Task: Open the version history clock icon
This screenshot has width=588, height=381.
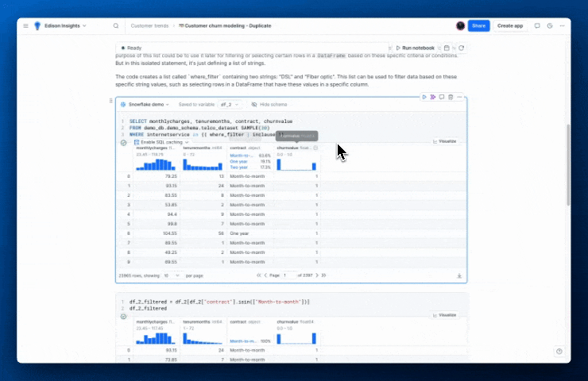Action: coord(550,26)
